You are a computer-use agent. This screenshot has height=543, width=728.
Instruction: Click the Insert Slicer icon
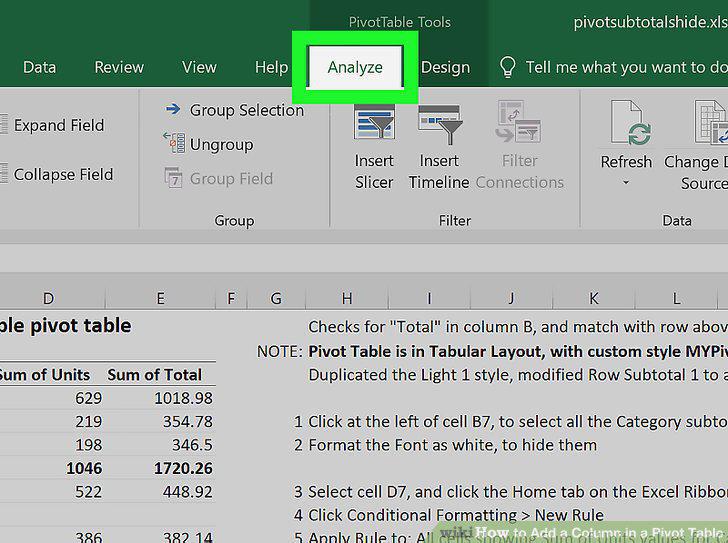pos(374,122)
